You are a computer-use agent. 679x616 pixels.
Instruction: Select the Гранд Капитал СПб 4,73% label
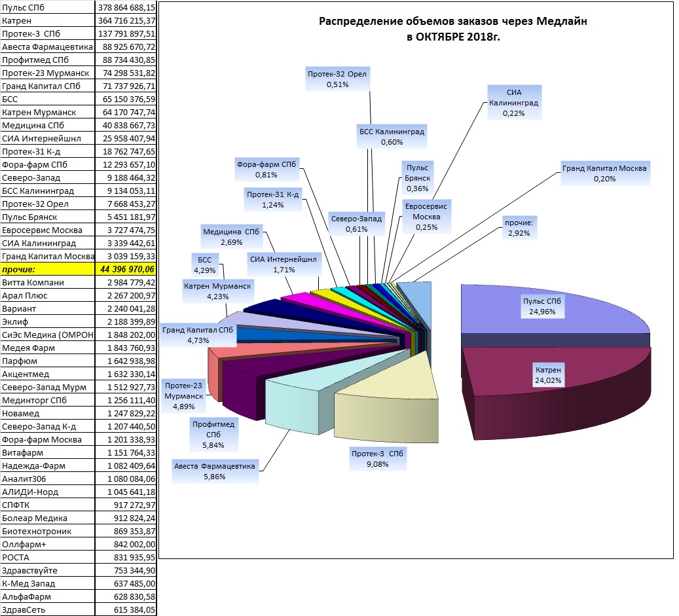click(198, 335)
